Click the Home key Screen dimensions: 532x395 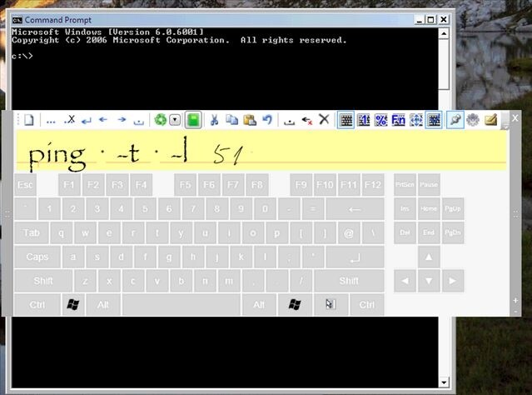pyautogui.click(x=429, y=209)
